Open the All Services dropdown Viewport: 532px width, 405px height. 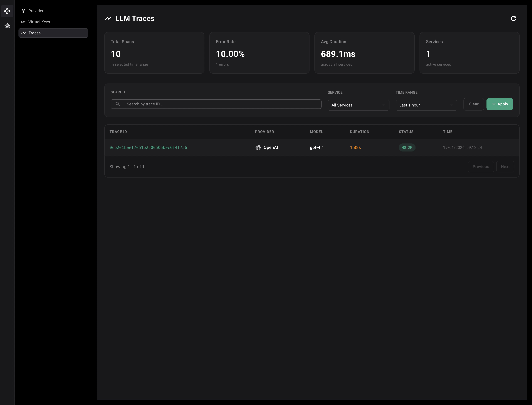pos(358,105)
